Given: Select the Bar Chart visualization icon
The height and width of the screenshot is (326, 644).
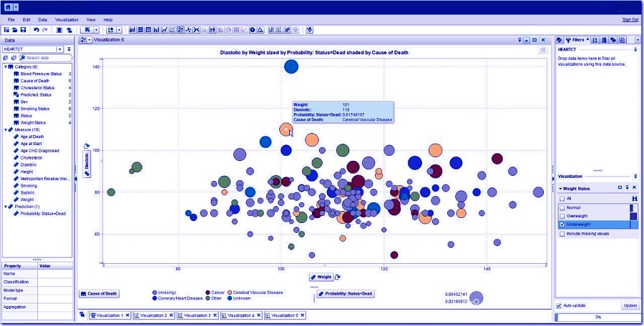Looking at the screenshot, I should pos(156,30).
